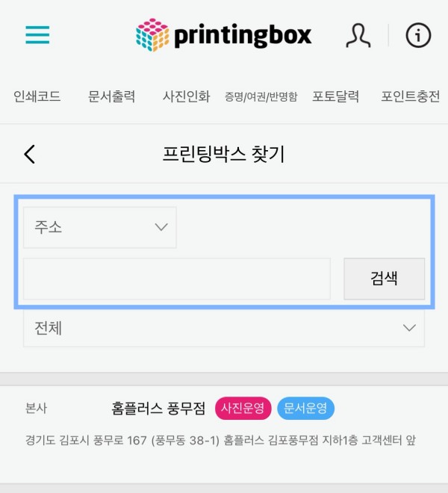Open the user account icon
Viewport: 448px width, 493px height.
point(358,35)
